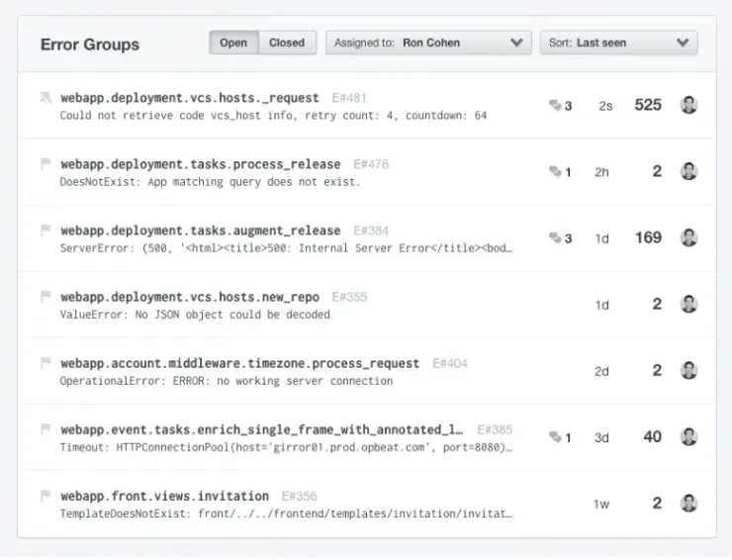Toggle the flag on webapp.front.views.invitation

[x=46, y=496]
